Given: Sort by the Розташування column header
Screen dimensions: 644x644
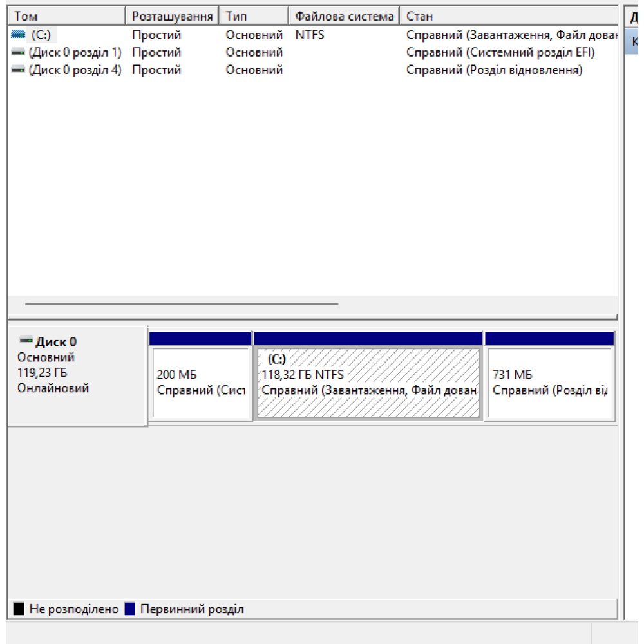Looking at the screenshot, I should [173, 16].
